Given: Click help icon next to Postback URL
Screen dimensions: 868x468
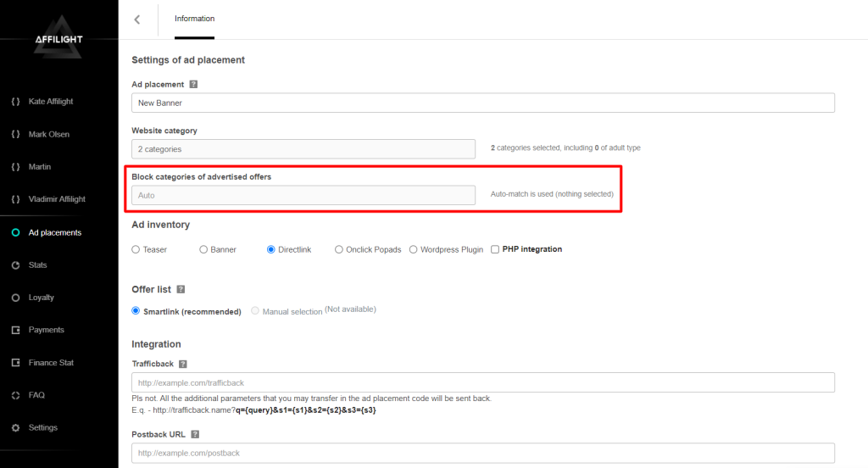Looking at the screenshot, I should pos(195,434).
